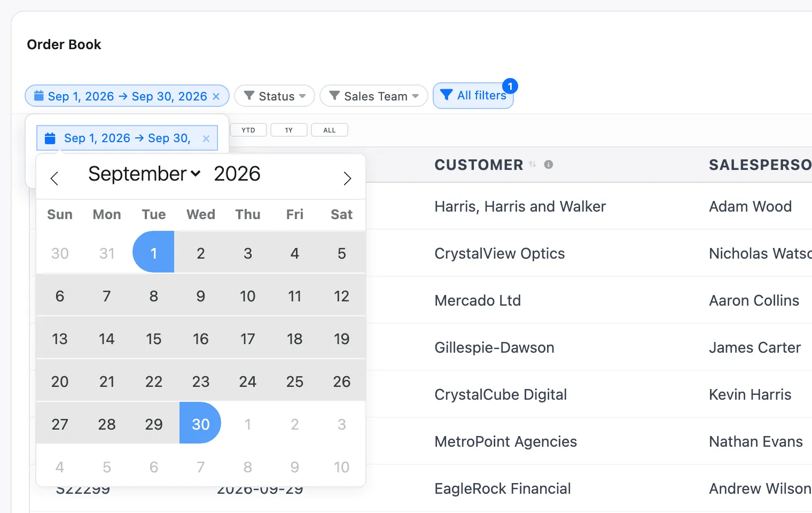Open the Sales Team filter dropdown

(x=374, y=96)
